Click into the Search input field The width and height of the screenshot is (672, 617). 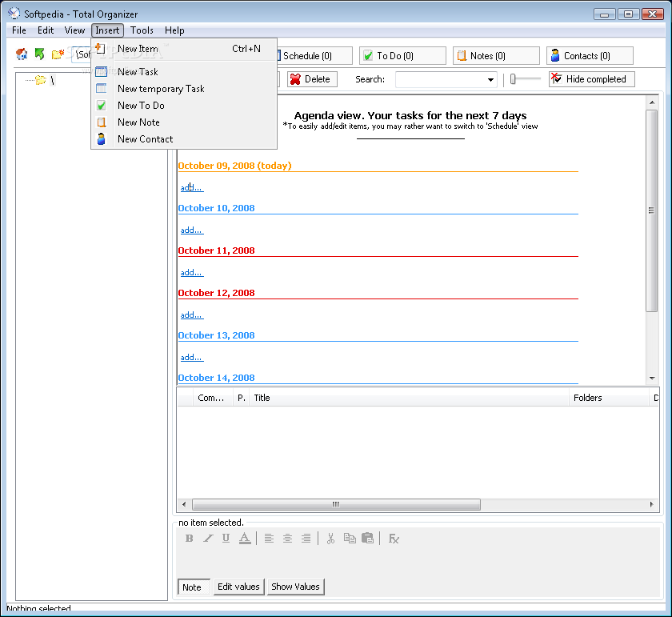coord(440,80)
